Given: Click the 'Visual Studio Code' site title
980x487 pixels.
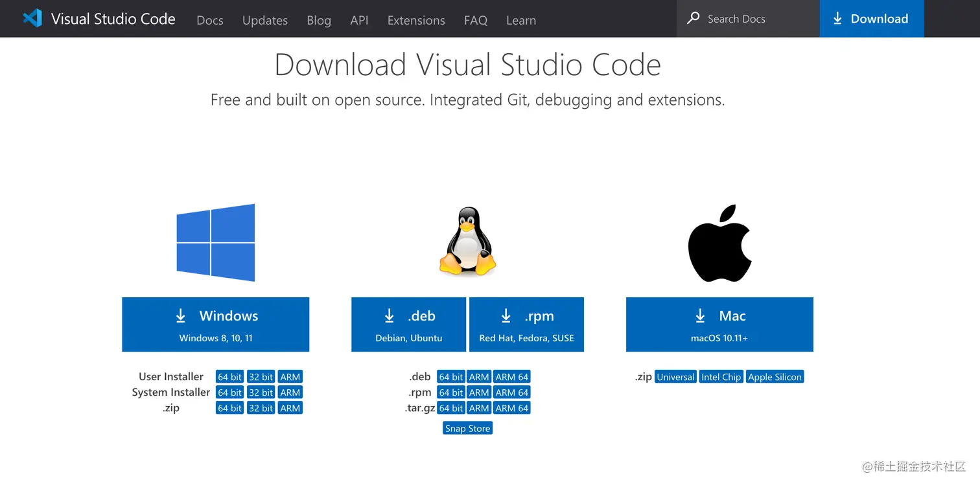Looking at the screenshot, I should click(113, 19).
